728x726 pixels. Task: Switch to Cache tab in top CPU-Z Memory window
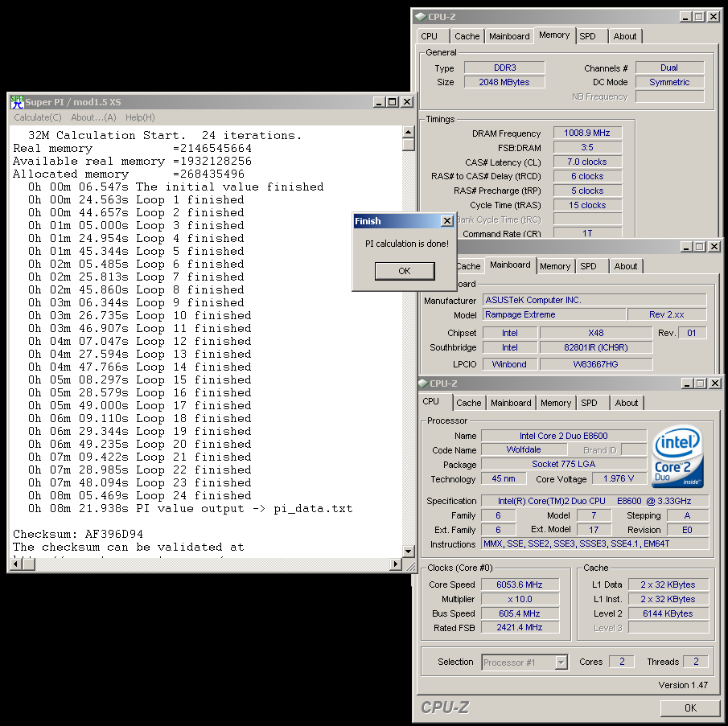pos(467,36)
